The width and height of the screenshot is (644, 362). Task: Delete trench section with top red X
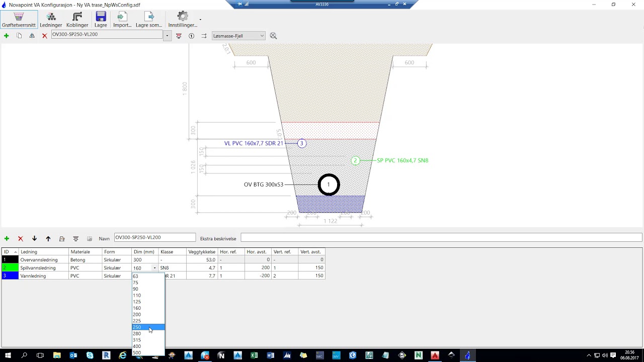coord(45,36)
